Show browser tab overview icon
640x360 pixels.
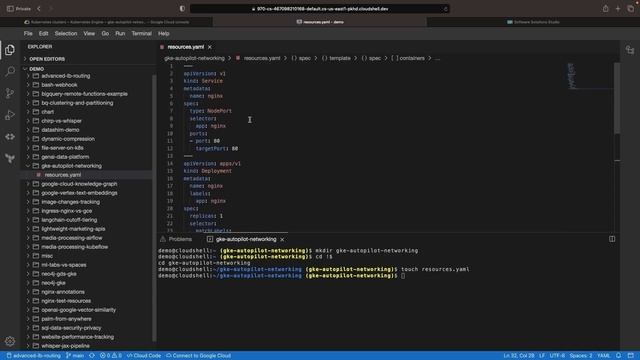(631, 9)
